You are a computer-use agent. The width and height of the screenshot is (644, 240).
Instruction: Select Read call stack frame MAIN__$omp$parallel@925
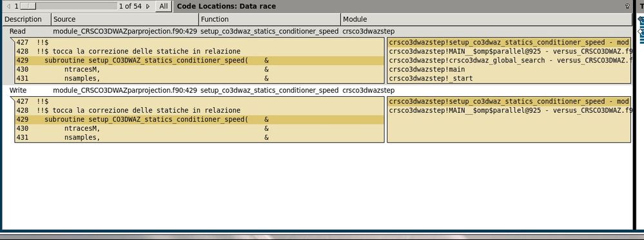pos(509,52)
